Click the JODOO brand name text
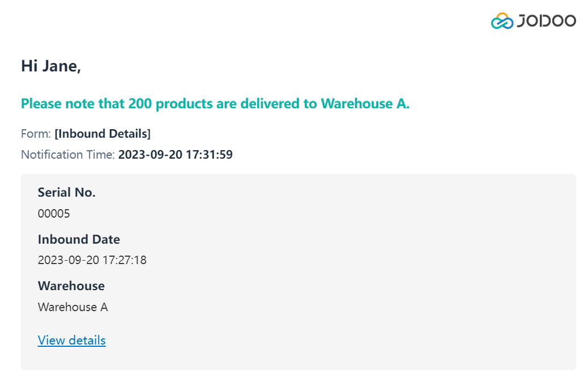The width and height of the screenshot is (588, 378). (x=546, y=21)
